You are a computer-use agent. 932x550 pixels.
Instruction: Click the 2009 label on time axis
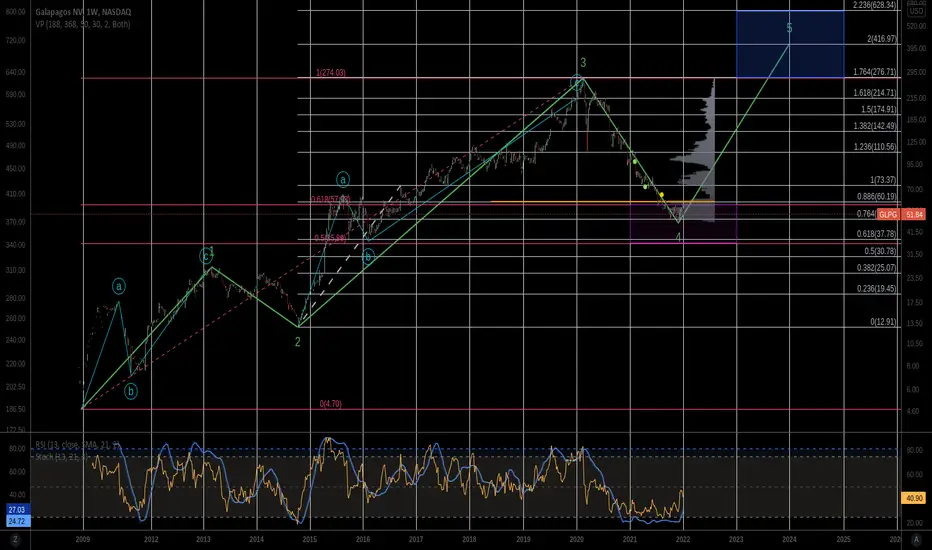point(83,539)
